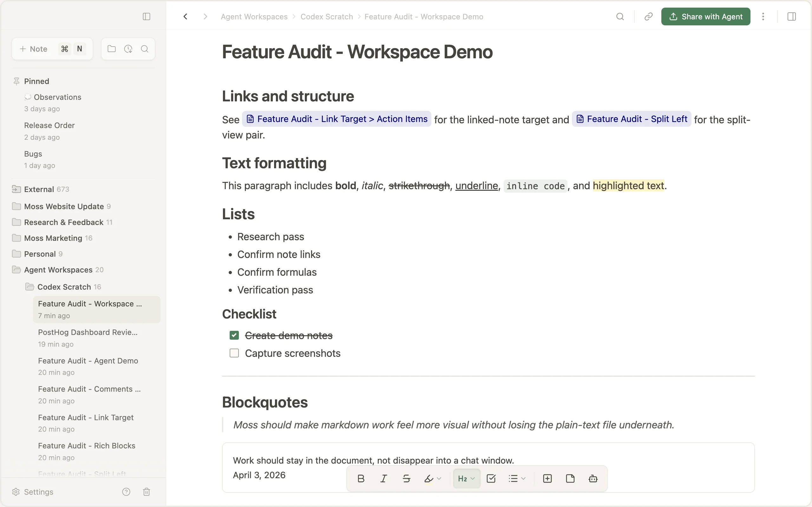Click the agent robot icon in the toolbar
The image size is (812, 507).
(x=593, y=478)
